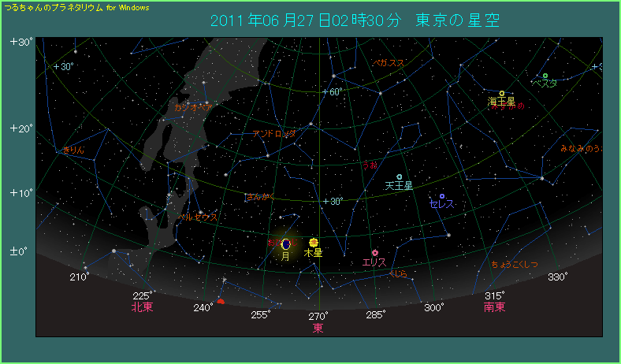This screenshot has height=364, width=621.
Task: Click the 北東 direction label
Action: tap(142, 307)
